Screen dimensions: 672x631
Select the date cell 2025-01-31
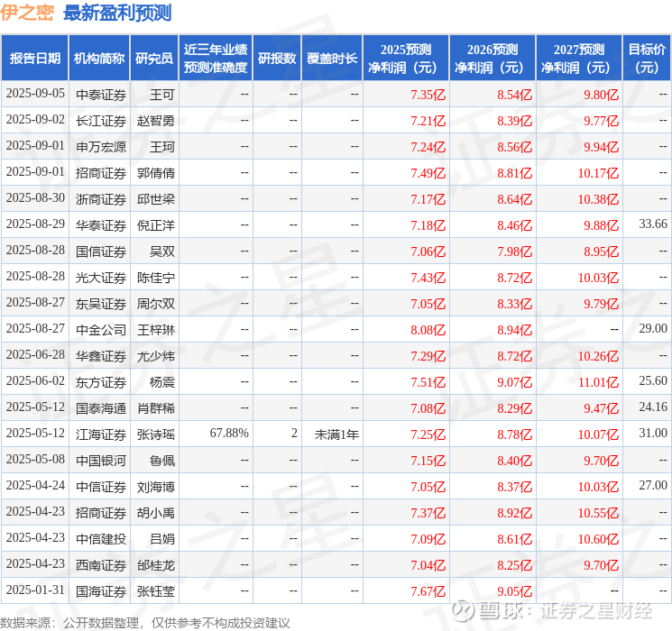[35, 590]
